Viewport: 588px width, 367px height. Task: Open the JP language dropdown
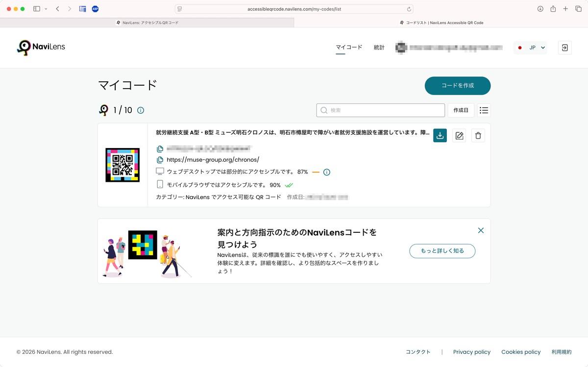tap(532, 48)
